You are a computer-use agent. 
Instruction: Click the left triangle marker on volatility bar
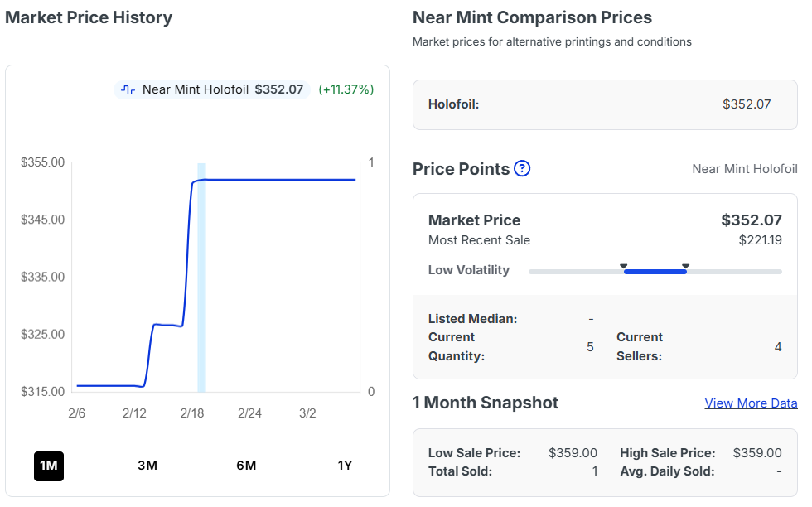(x=624, y=266)
